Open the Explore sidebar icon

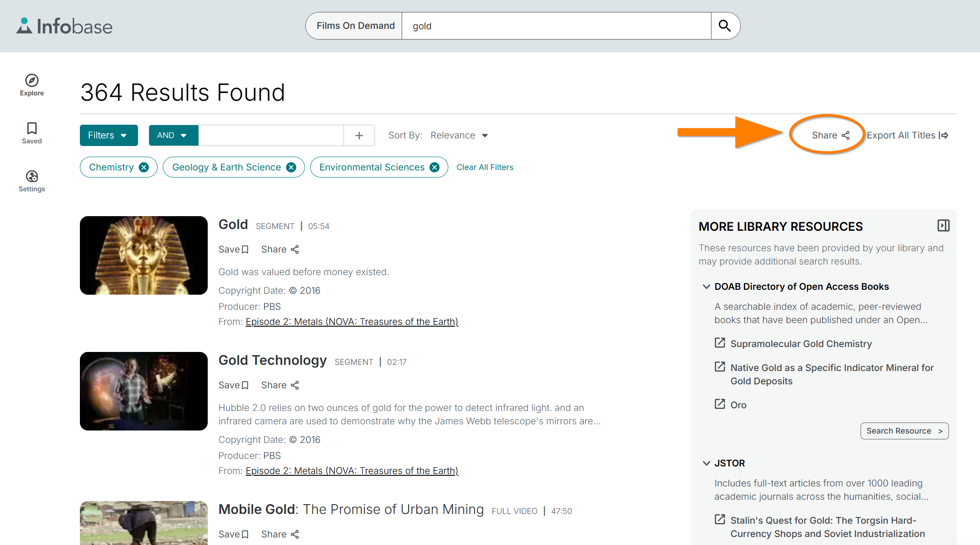point(32,85)
